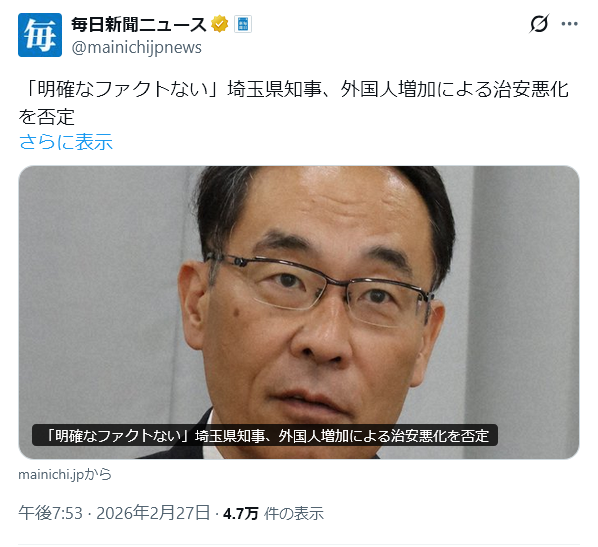Click the gold verified badge

220,24
